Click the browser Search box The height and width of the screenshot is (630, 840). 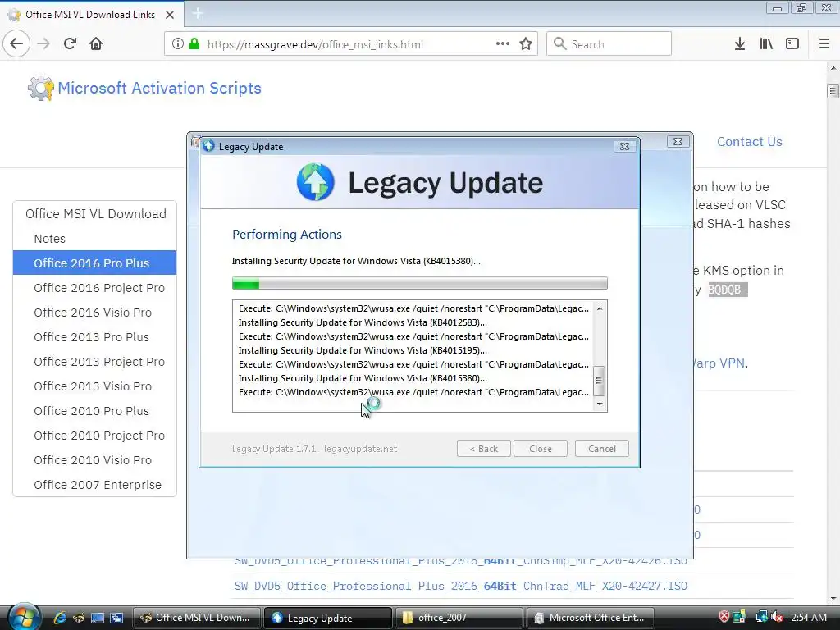point(609,43)
